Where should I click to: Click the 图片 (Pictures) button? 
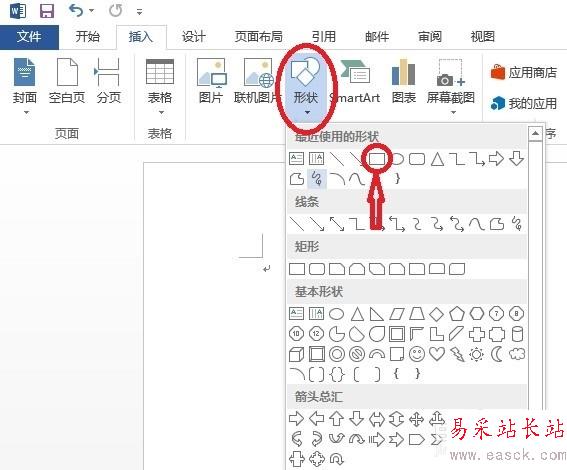tap(211, 81)
